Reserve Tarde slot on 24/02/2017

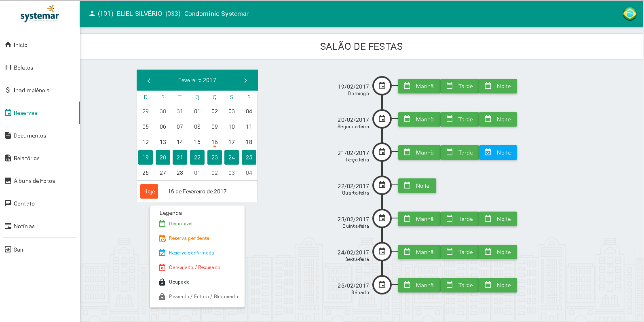[460, 252]
